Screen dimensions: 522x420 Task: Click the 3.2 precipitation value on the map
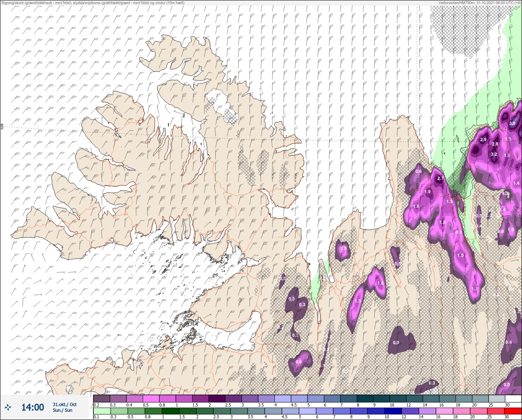(494, 155)
